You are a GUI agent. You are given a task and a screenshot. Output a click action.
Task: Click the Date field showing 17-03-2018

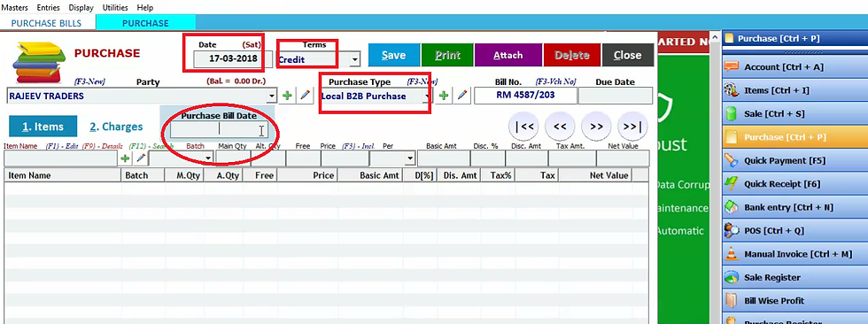click(x=233, y=59)
